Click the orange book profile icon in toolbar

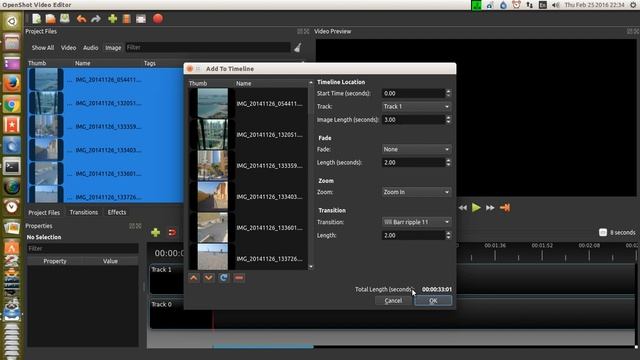tap(127, 19)
